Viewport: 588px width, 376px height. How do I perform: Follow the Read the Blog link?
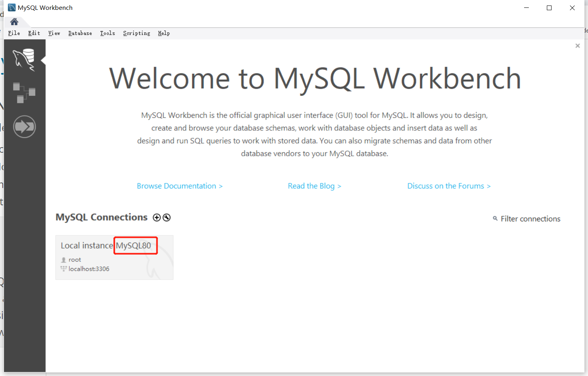[314, 186]
